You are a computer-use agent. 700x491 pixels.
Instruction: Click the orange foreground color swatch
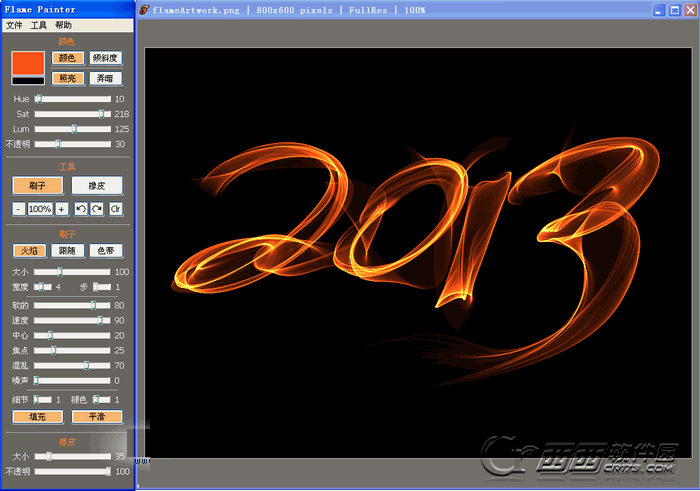click(28, 63)
